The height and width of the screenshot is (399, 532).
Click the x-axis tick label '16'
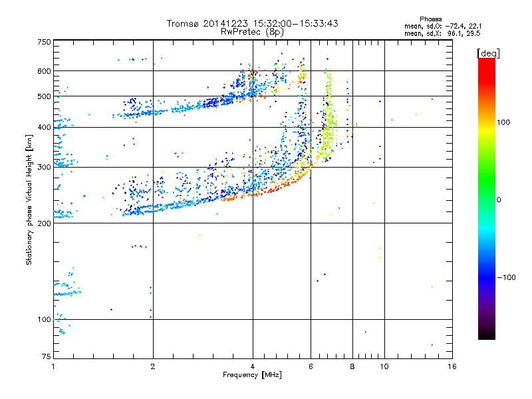452,366
